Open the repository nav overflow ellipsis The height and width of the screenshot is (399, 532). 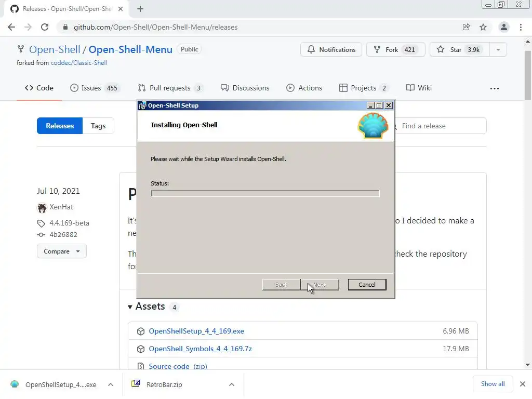click(495, 88)
